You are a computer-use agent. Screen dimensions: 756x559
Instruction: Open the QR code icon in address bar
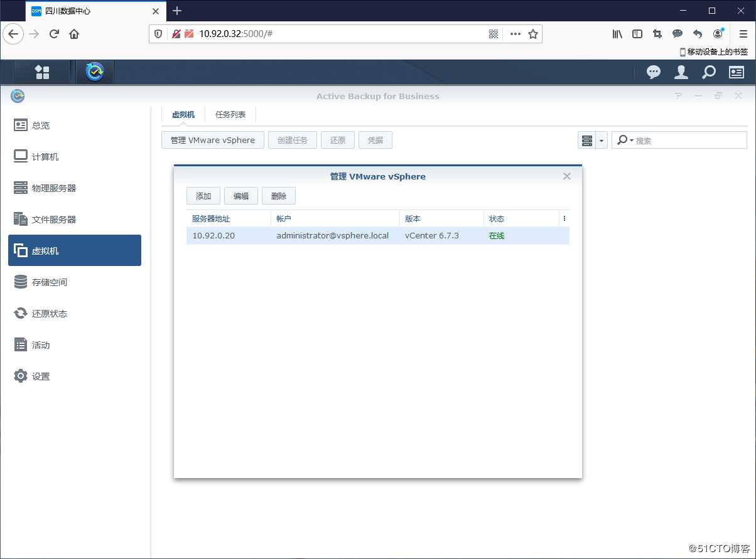(x=494, y=34)
